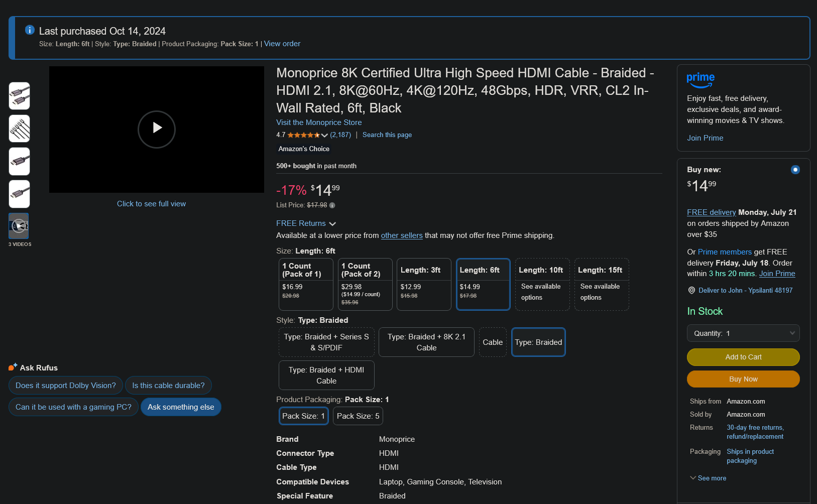The width and height of the screenshot is (817, 504).
Task: Open the Quantity dropdown
Action: (743, 333)
